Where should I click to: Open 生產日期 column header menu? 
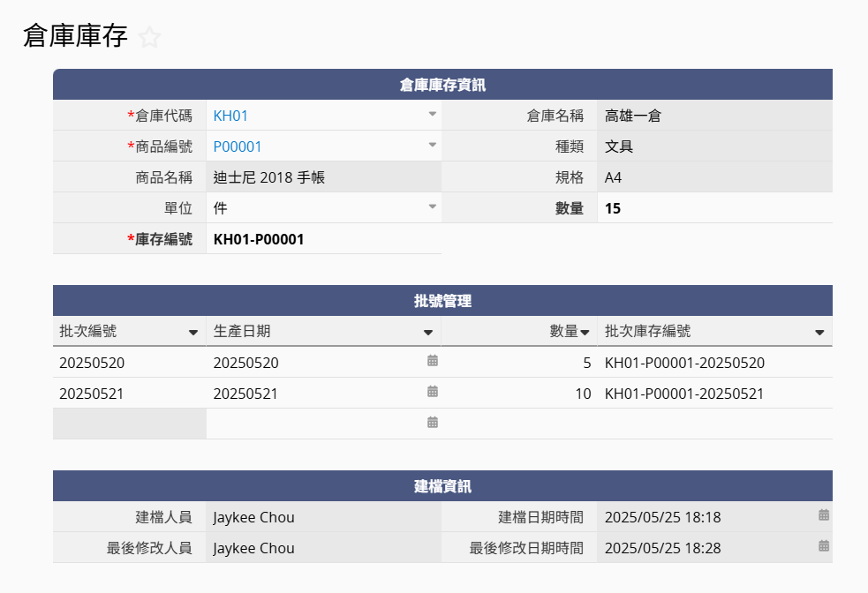coord(428,333)
